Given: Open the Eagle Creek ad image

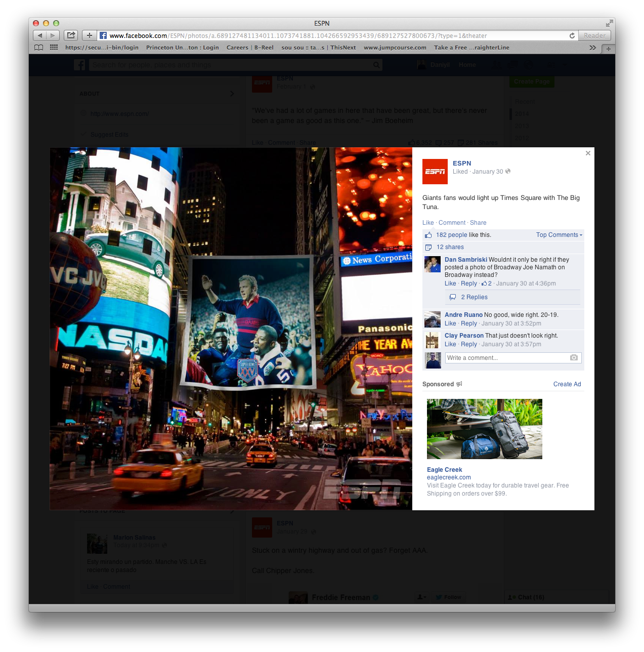Looking at the screenshot, I should click(x=485, y=429).
